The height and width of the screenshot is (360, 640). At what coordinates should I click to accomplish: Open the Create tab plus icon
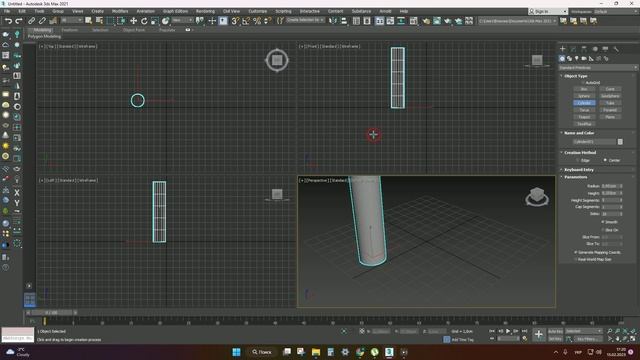(x=562, y=49)
